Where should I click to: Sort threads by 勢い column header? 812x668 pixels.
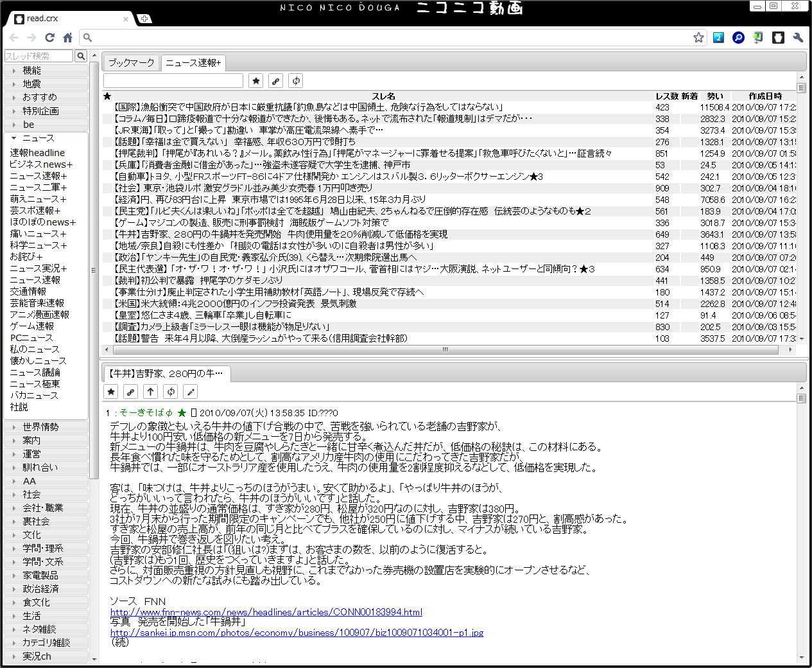pyautogui.click(x=715, y=96)
